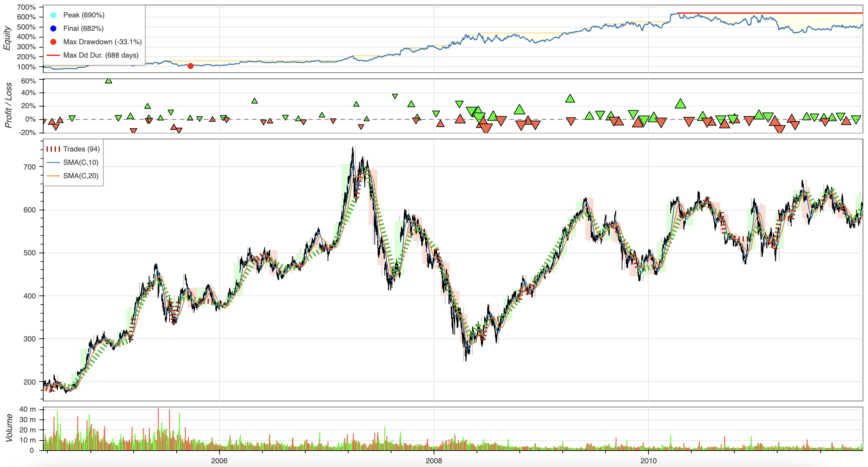Click the cyan Peak marker icon in legend

[x=53, y=15]
